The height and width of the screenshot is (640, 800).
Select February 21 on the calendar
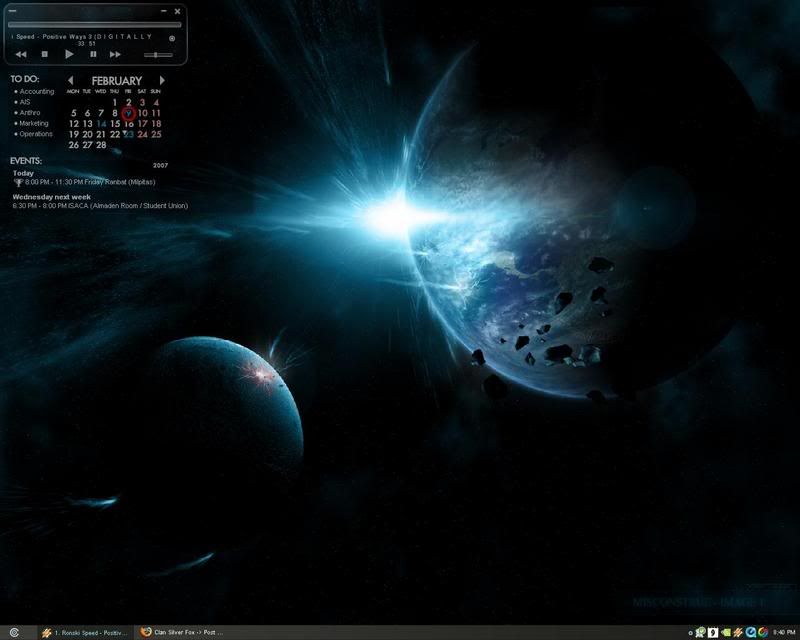pos(101,135)
